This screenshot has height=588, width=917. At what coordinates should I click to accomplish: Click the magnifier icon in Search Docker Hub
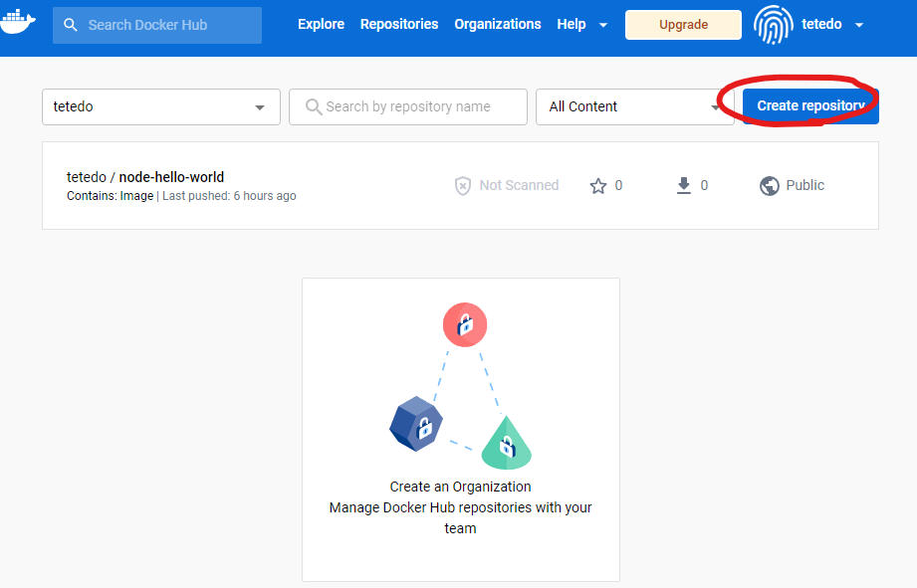click(x=70, y=25)
